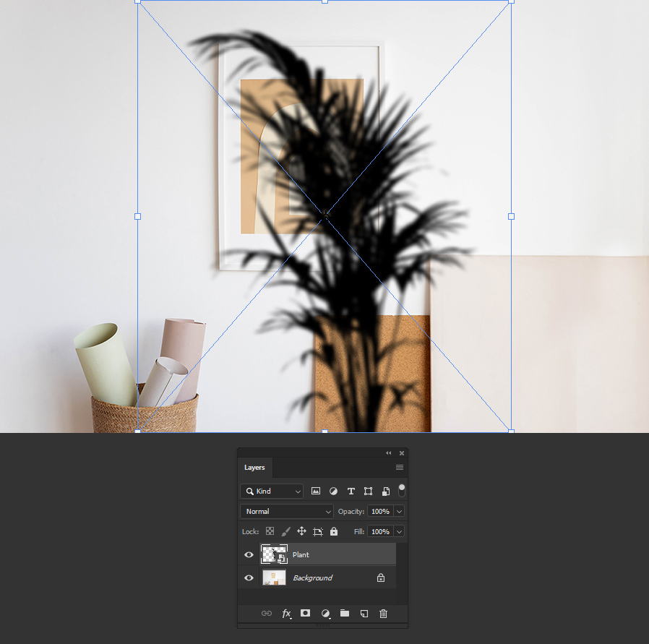Create new fill or adjustment layer
This screenshot has width=649, height=644.
[326, 614]
